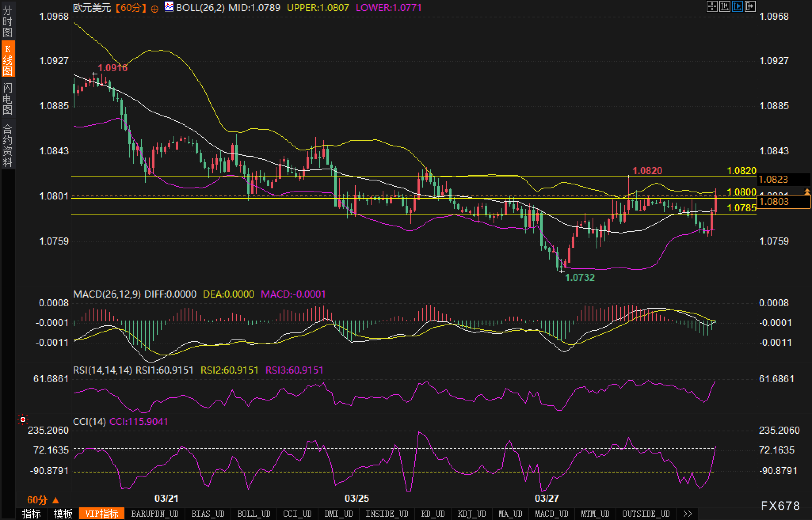Screen dimensions: 812x520
Task: Click the BOLL indicator chart icon
Action: click(169, 7)
